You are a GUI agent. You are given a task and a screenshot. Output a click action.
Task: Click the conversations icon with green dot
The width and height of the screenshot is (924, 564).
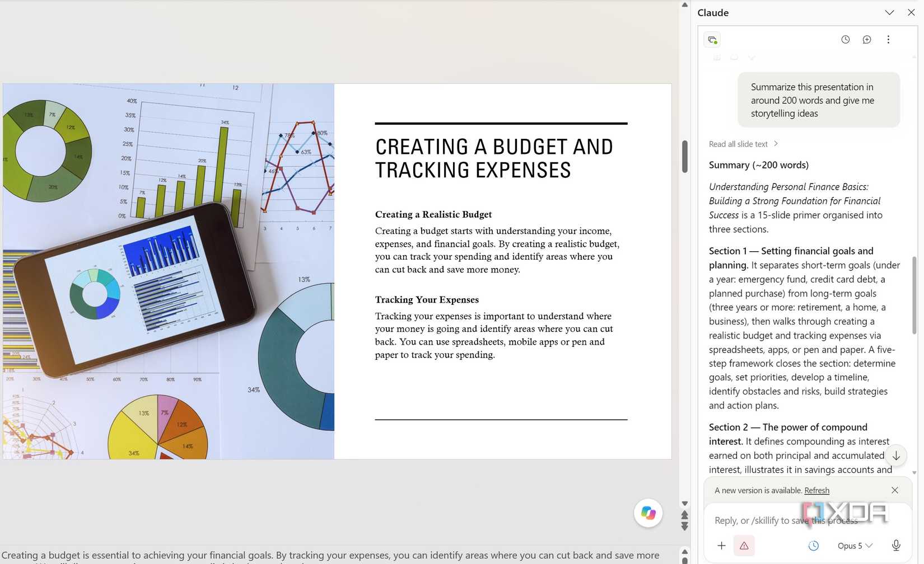tap(712, 40)
